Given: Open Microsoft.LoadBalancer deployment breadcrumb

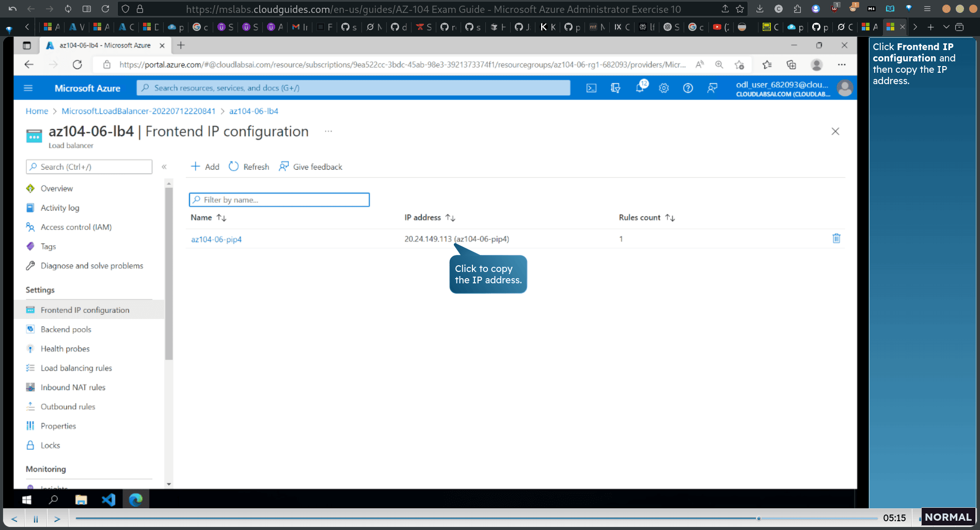Looking at the screenshot, I should (x=138, y=111).
